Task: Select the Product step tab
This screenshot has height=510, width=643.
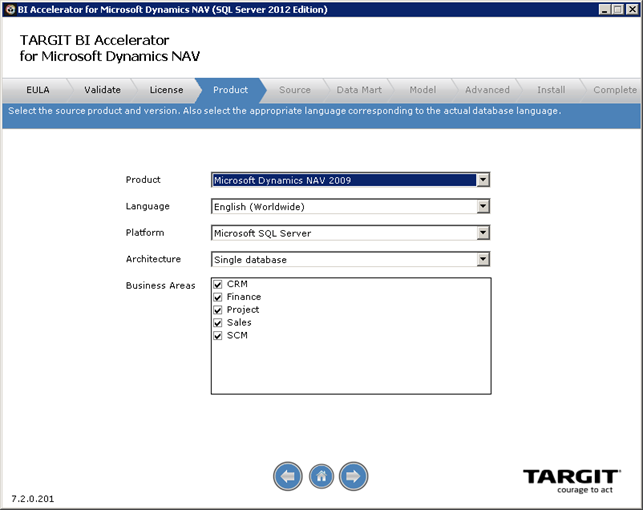Action: (230, 90)
